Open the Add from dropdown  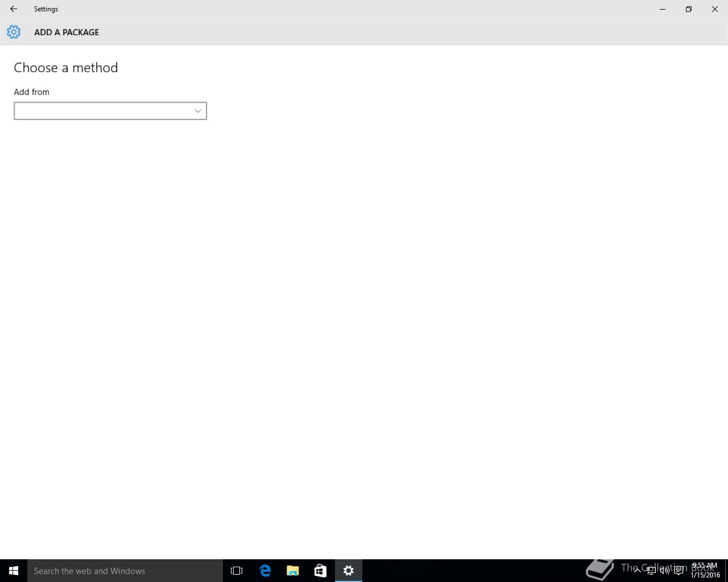click(x=110, y=111)
